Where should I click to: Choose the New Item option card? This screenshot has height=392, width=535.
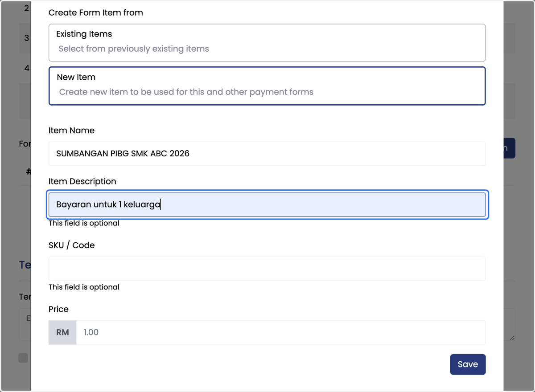click(x=267, y=86)
